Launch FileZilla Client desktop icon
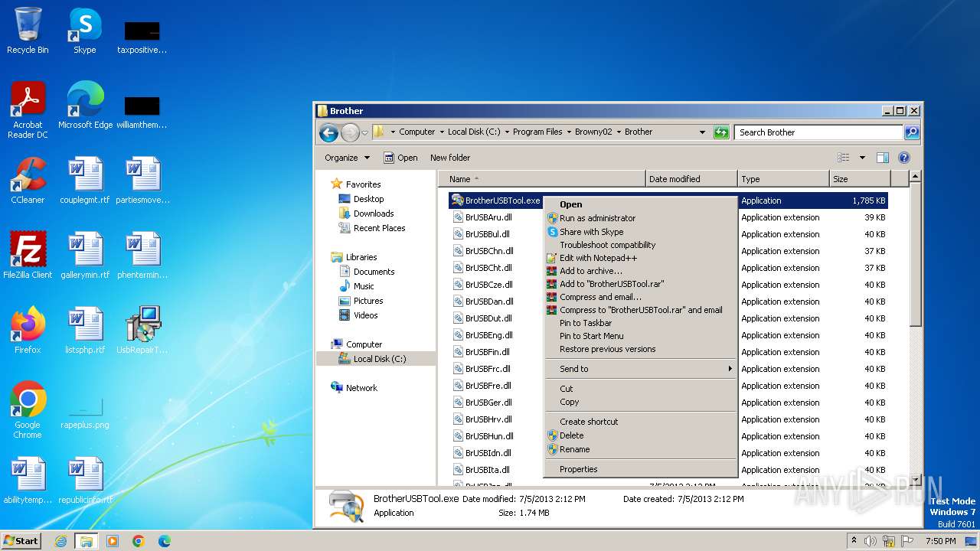The height and width of the screenshot is (551, 980). (x=28, y=256)
